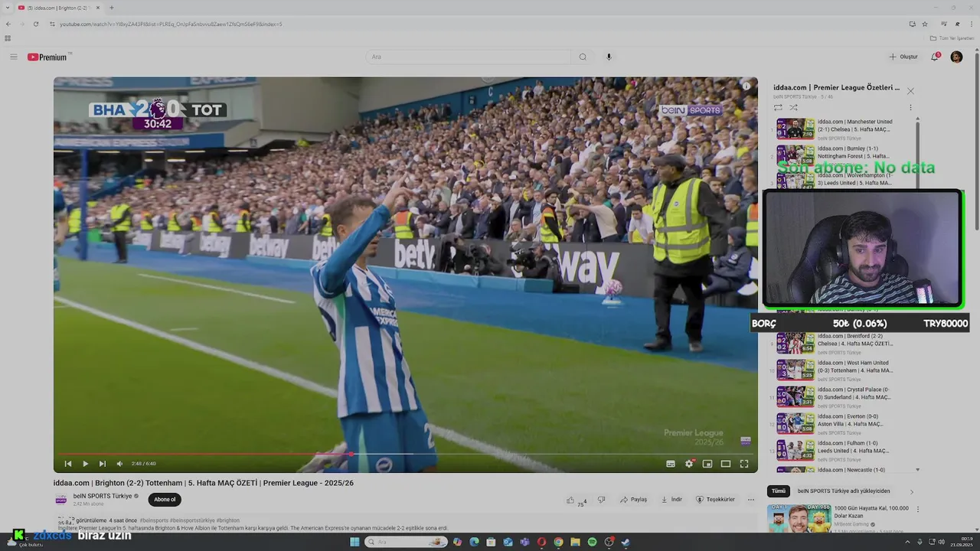Open the bookmarks bar apps grid
980x551 pixels.
8,38
